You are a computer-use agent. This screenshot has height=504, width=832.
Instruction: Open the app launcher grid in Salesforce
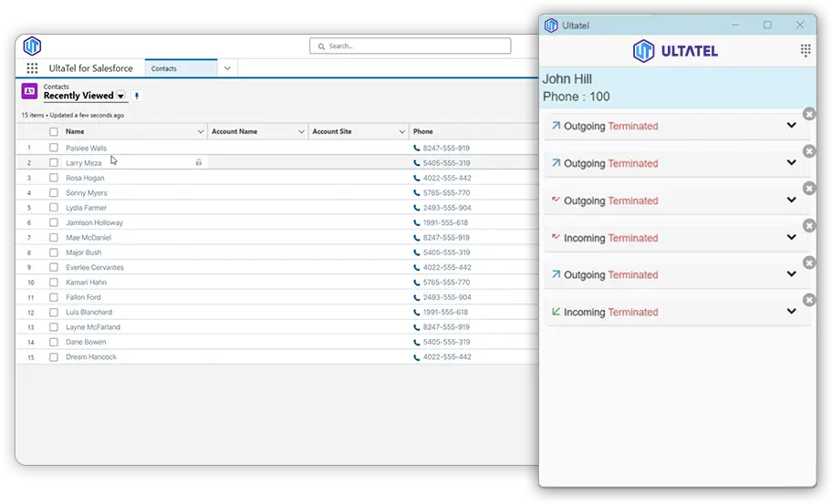click(x=32, y=68)
